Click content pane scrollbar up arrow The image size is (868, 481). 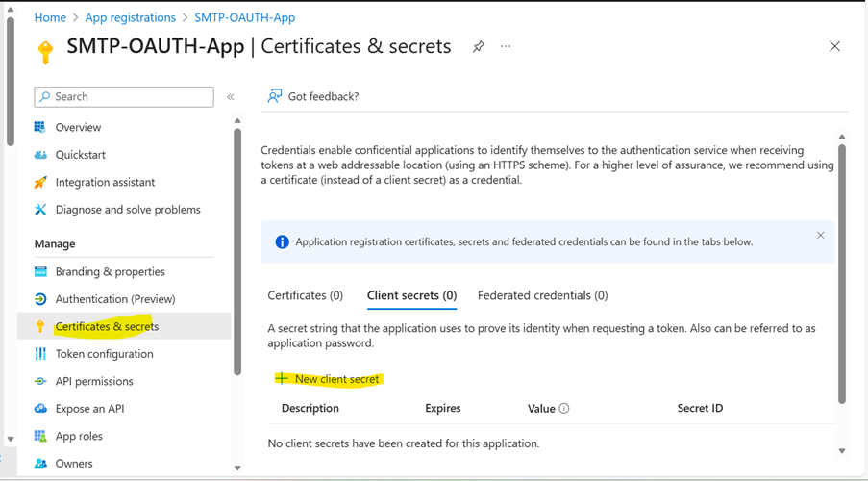(842, 137)
